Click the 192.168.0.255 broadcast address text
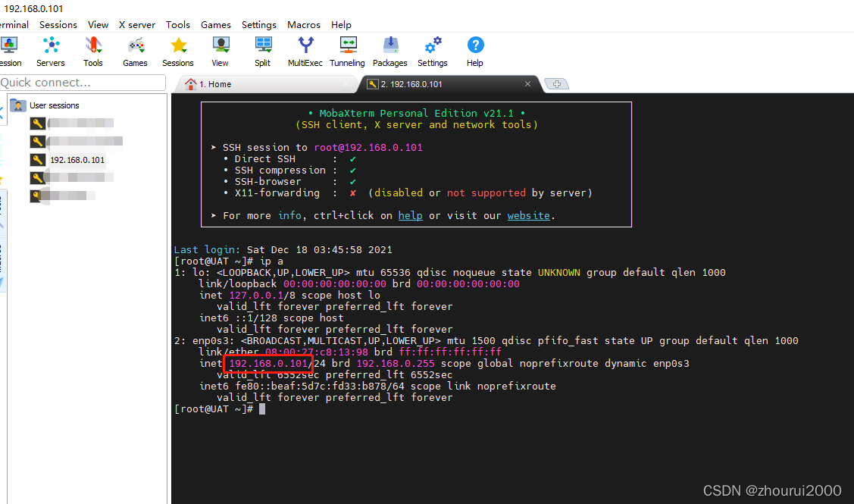This screenshot has width=854, height=504. [396, 364]
